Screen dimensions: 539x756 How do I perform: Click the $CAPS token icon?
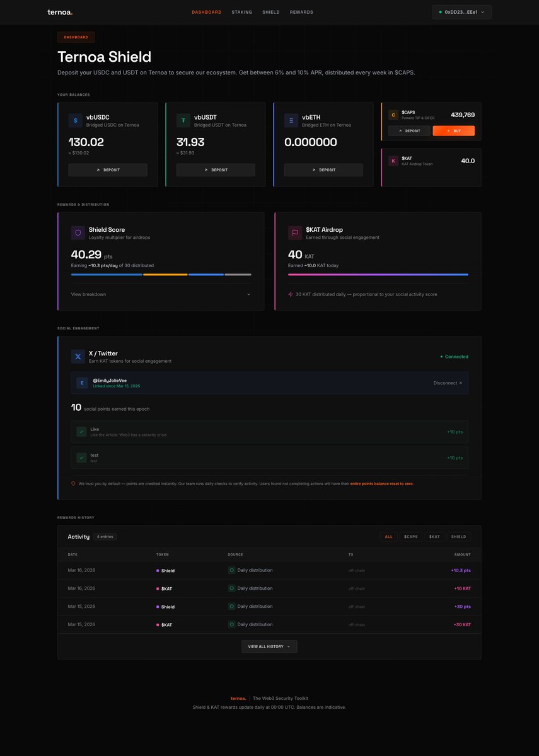coord(393,115)
